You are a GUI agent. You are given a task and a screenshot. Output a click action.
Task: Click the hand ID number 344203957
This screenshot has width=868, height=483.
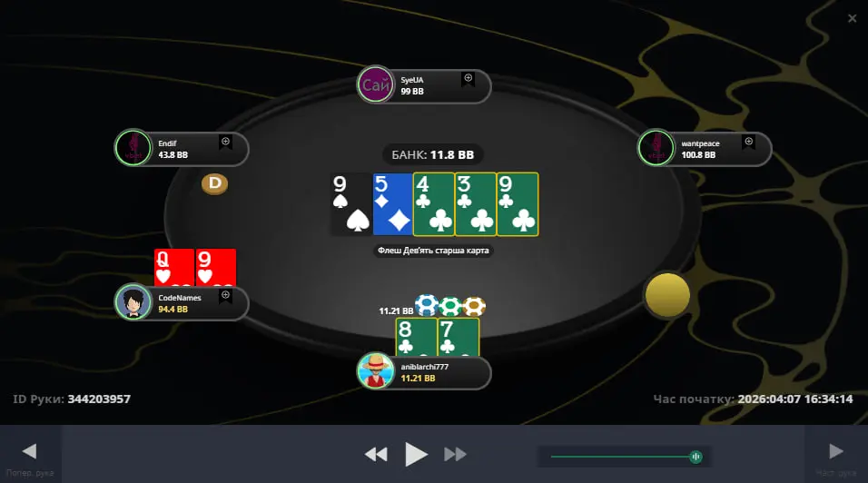(99, 399)
